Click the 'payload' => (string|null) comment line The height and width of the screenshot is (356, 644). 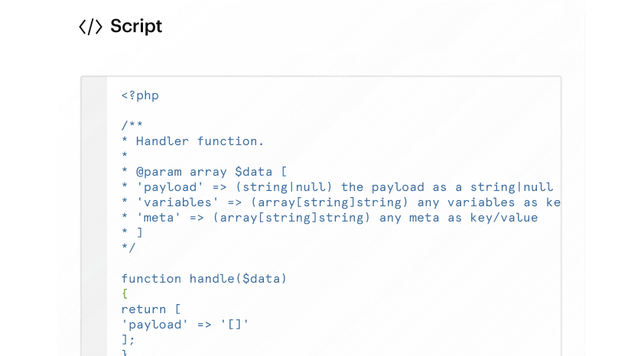(x=337, y=187)
